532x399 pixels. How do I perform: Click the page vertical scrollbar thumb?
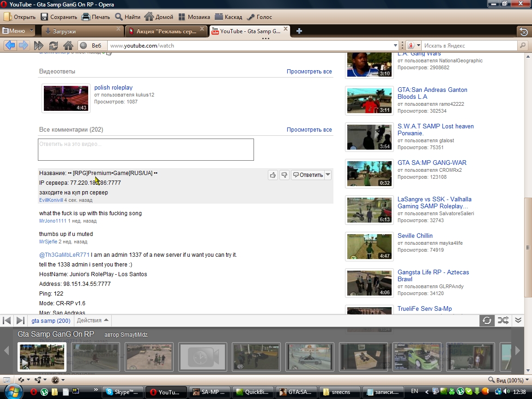pyautogui.click(x=528, y=248)
